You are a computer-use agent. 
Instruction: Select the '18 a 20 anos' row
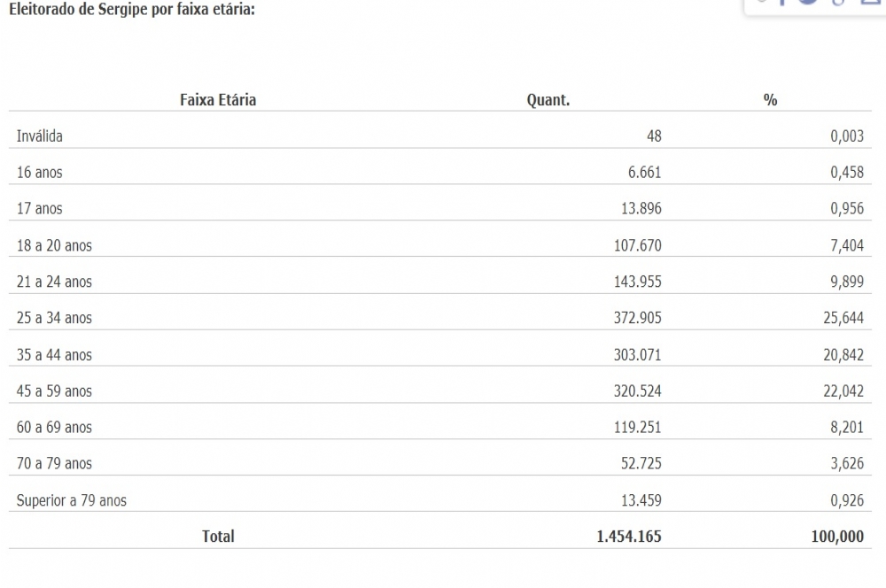click(x=54, y=245)
